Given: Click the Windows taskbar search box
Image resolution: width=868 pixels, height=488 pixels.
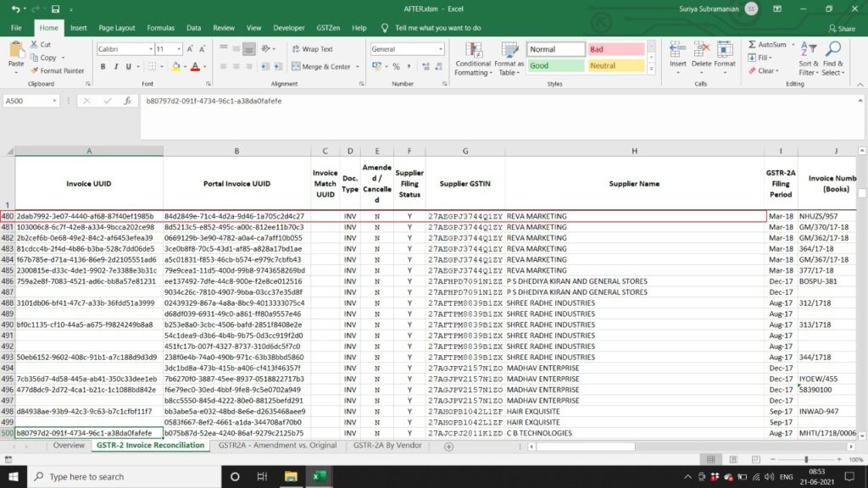Looking at the screenshot, I should click(x=124, y=476).
